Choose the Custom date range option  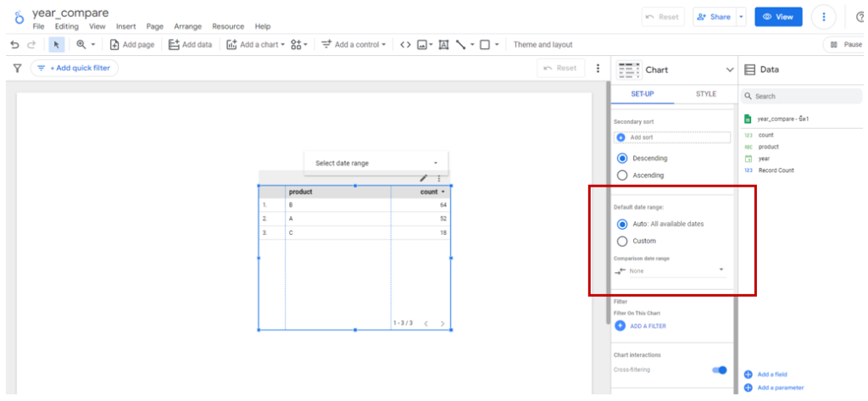(622, 241)
